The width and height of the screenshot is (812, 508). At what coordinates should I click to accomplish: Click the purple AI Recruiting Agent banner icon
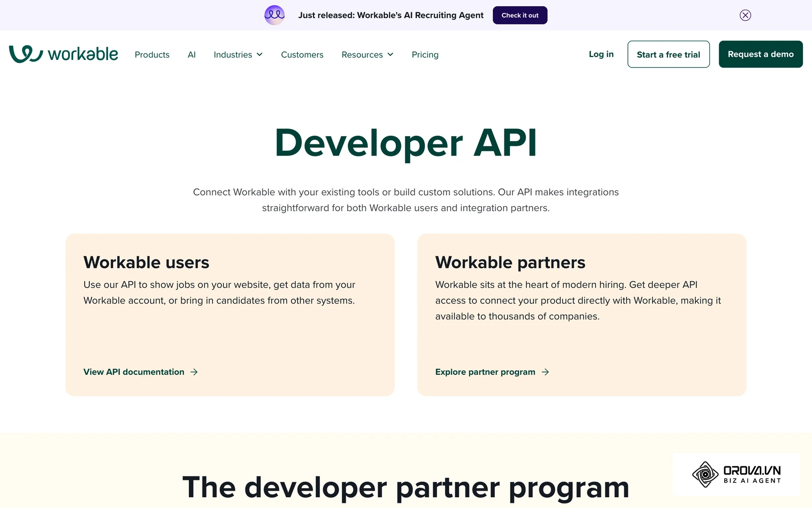(275, 15)
